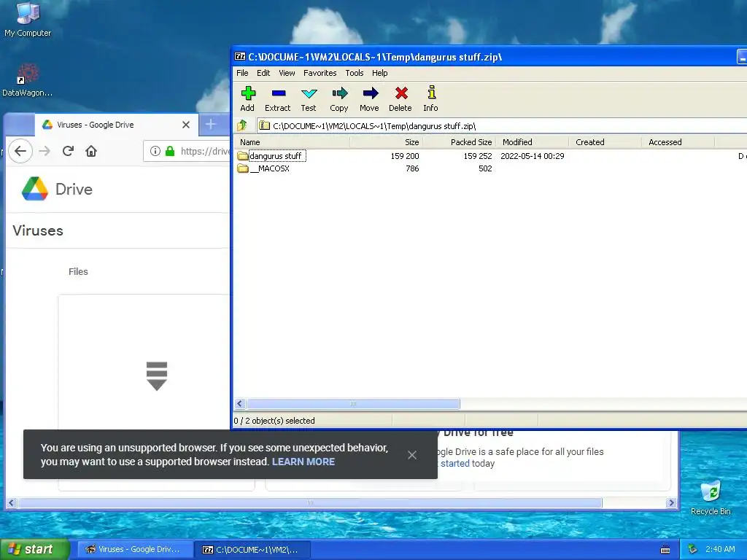Go up one folder level in 7-Zip

click(242, 125)
